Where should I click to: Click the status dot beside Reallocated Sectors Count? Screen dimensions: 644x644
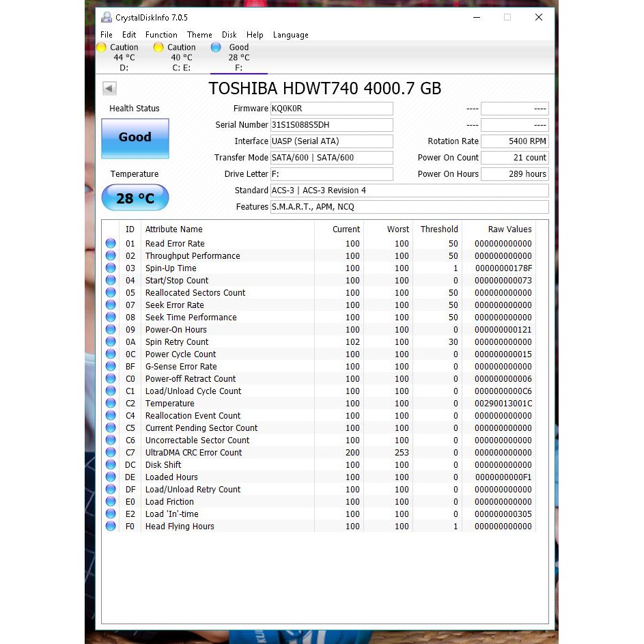(x=110, y=292)
